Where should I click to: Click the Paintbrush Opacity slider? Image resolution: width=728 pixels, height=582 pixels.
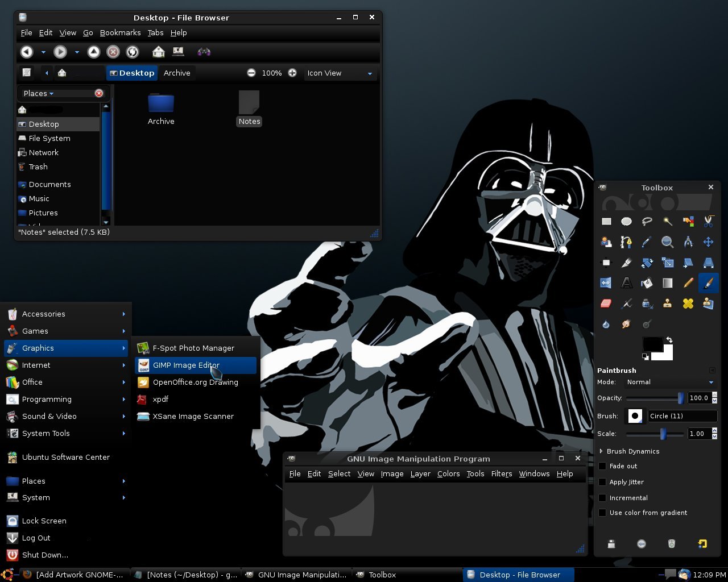[655, 398]
